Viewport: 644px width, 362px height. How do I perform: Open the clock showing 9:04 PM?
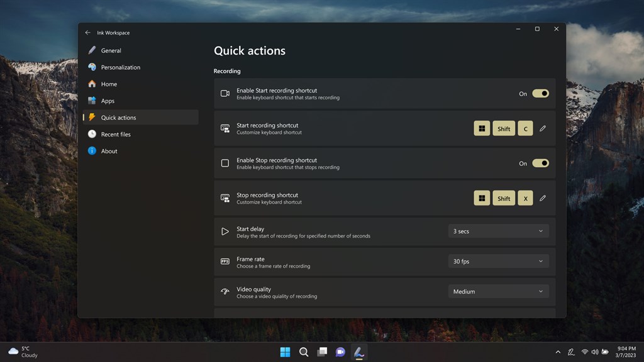click(626, 352)
